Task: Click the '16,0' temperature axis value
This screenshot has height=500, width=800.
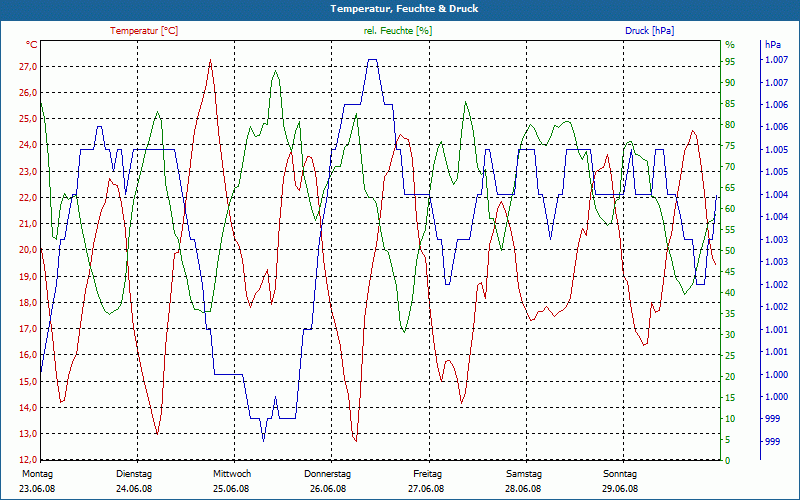Action: 28,355
